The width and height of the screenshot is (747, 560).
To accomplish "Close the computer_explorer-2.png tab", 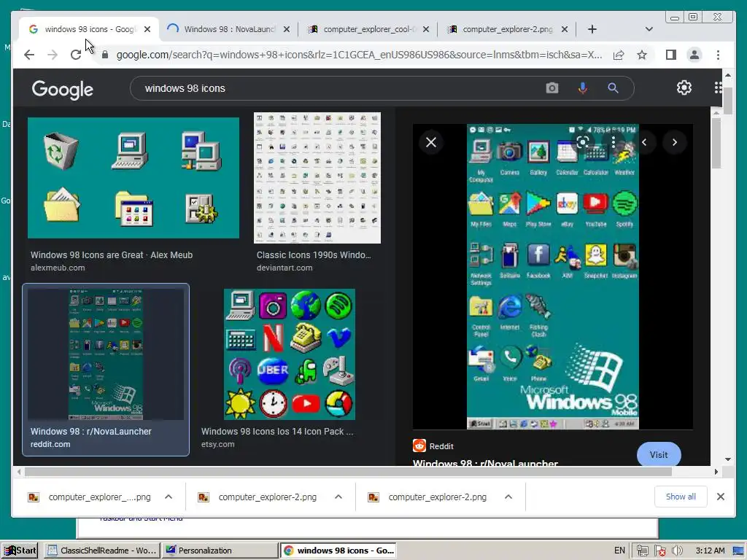I will (565, 29).
